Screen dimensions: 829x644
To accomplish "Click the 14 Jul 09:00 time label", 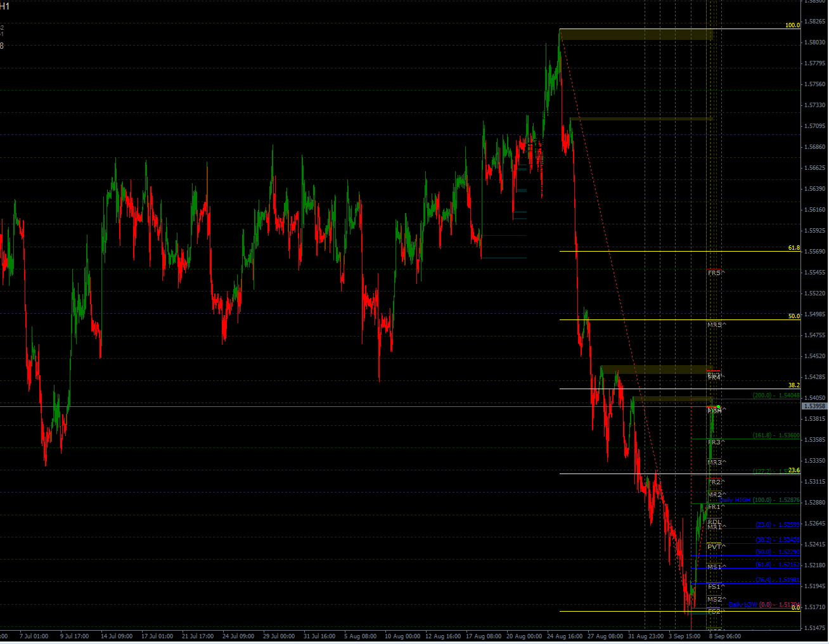I will [x=117, y=636].
